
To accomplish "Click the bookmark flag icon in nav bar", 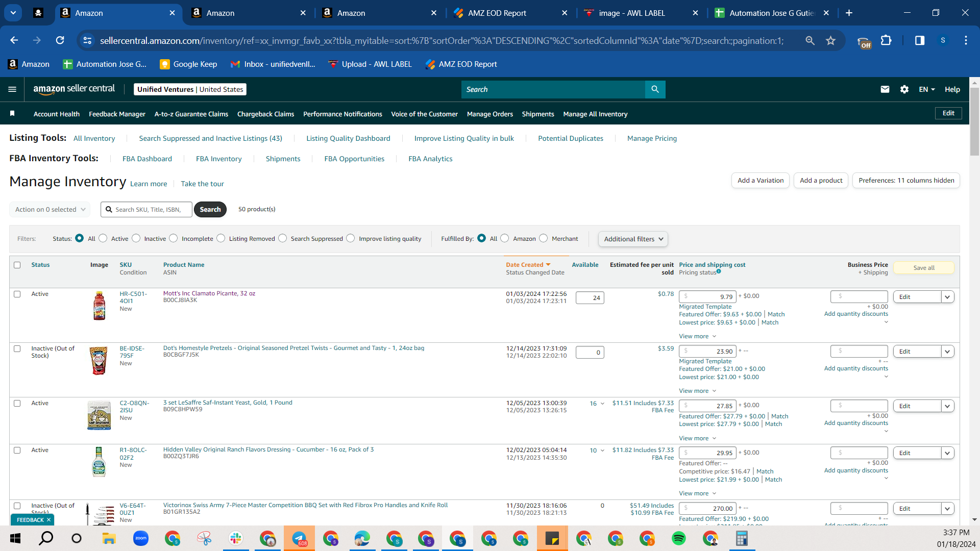I will point(12,113).
